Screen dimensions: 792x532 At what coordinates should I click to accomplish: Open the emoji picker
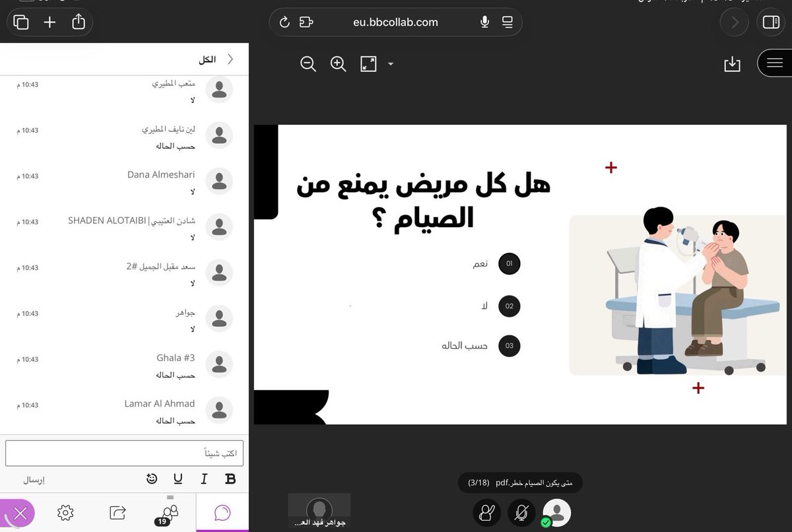click(152, 479)
